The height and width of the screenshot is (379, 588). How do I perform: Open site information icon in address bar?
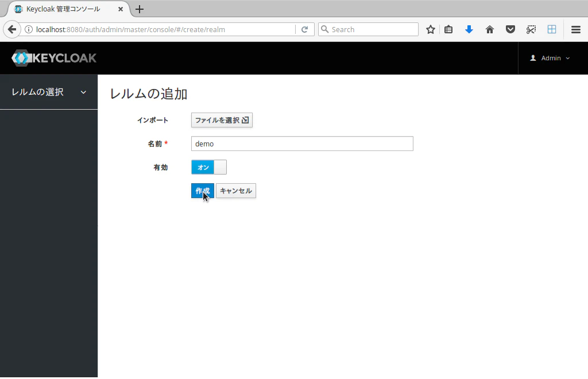tap(29, 29)
